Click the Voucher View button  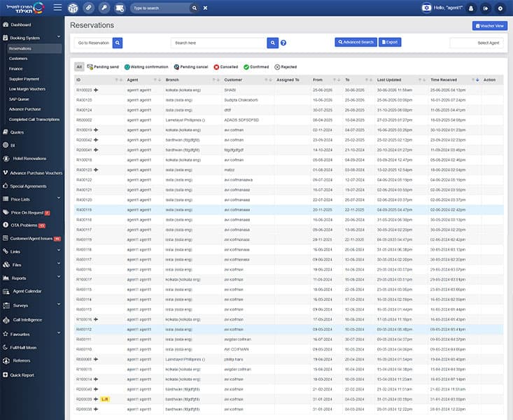click(490, 26)
